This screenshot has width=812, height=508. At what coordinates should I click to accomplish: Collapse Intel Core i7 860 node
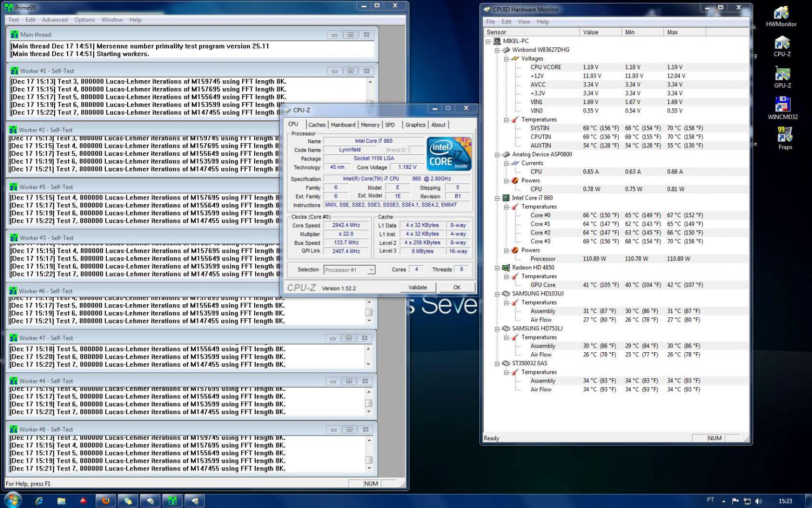pos(497,198)
